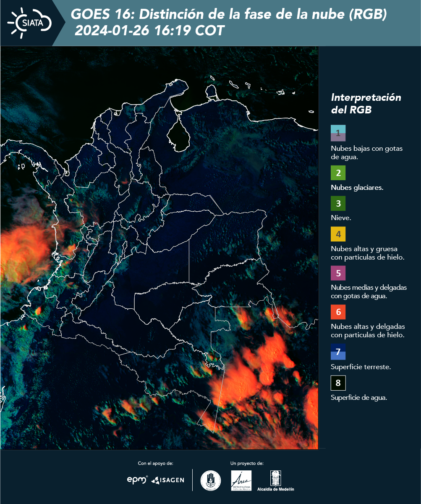Click the circular seal logo beside ISAGEN
The image size is (421, 504).
211,480
